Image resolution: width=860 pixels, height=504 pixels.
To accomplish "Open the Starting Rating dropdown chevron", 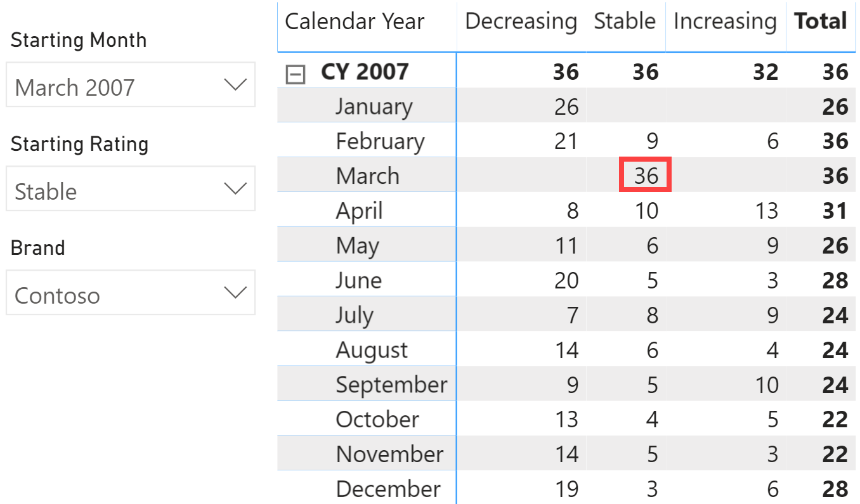I will pos(235,188).
